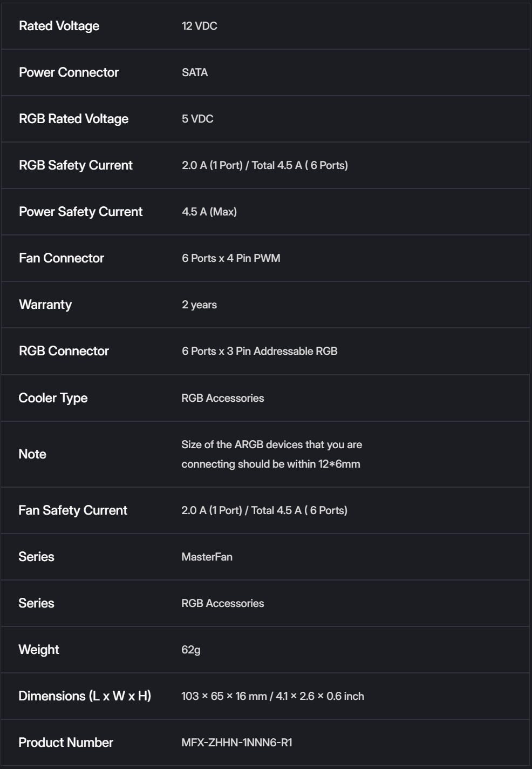Viewport: 532px width, 769px height.
Task: Select the 3 Pin Addressable RGB value
Action: (x=260, y=351)
